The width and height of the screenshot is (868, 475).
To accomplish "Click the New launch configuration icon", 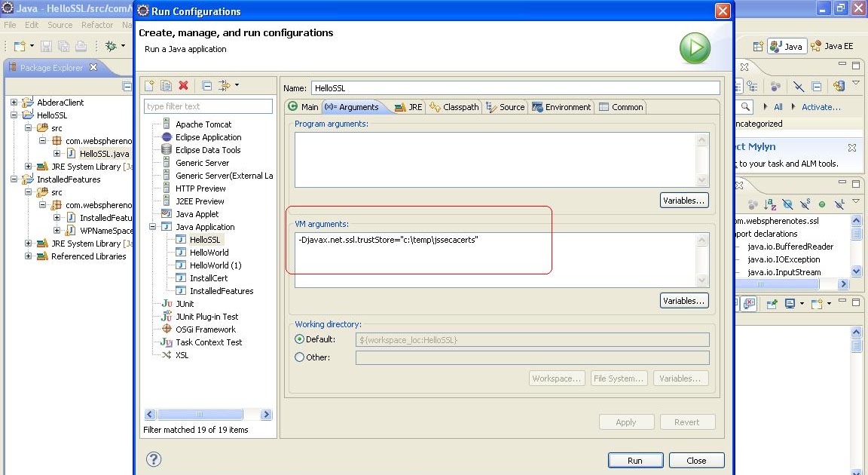I will coord(149,85).
